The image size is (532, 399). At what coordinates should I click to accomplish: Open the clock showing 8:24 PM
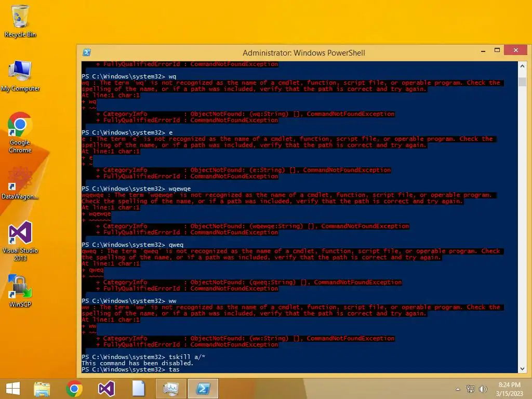coord(510,389)
